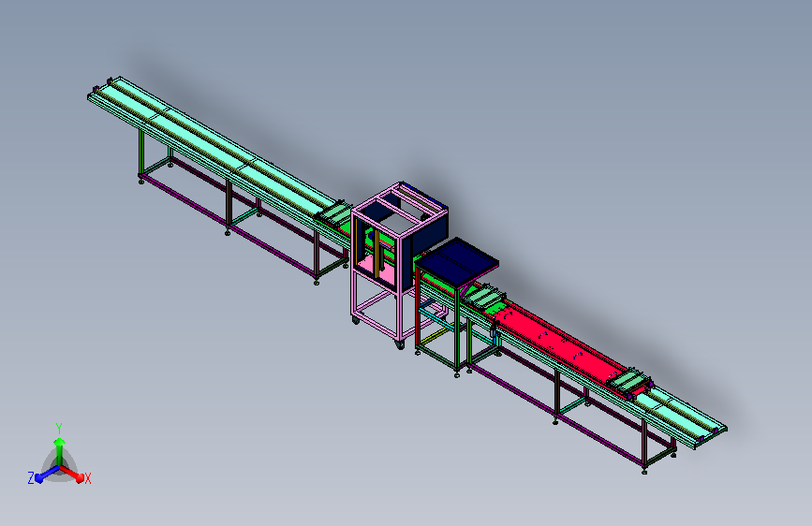Select the dark blue tabletop panel
The image size is (812, 526).
point(457,261)
